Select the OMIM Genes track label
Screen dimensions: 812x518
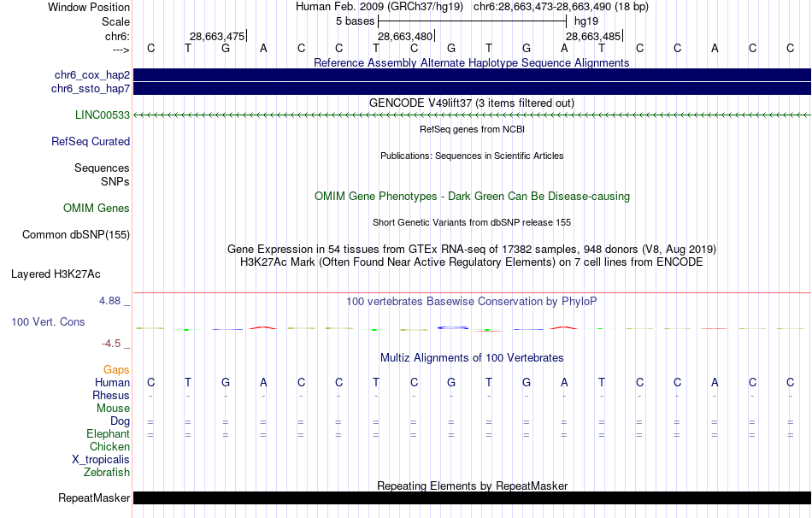(x=97, y=209)
